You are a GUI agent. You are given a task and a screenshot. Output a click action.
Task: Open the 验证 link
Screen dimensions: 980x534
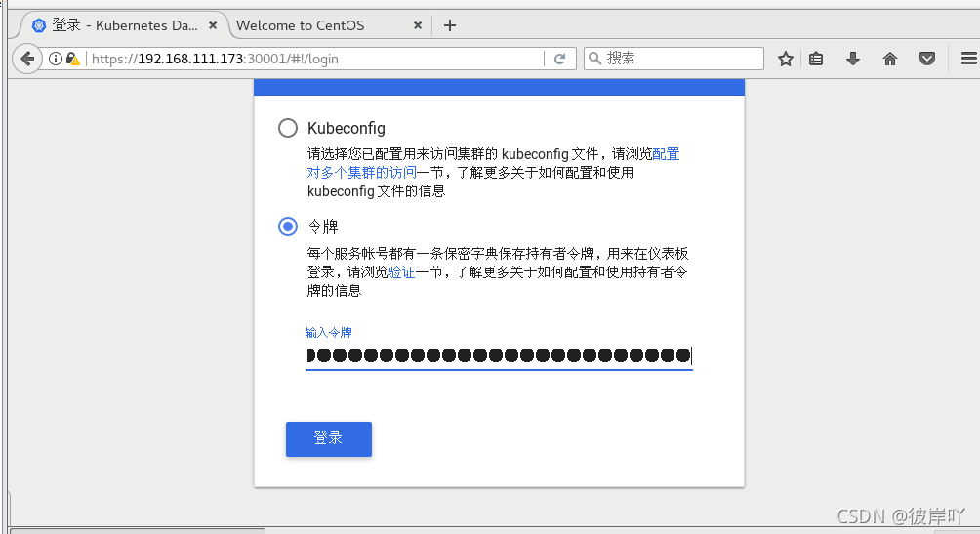[401, 272]
